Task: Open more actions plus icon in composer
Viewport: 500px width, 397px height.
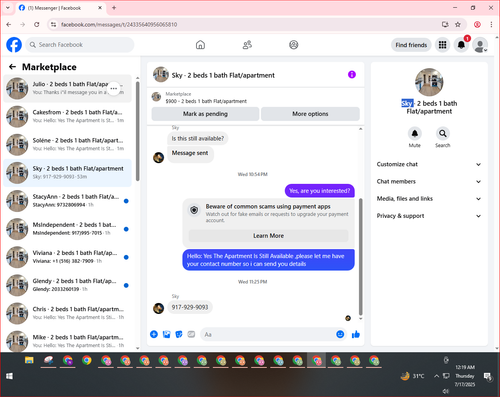Action: 154,334
